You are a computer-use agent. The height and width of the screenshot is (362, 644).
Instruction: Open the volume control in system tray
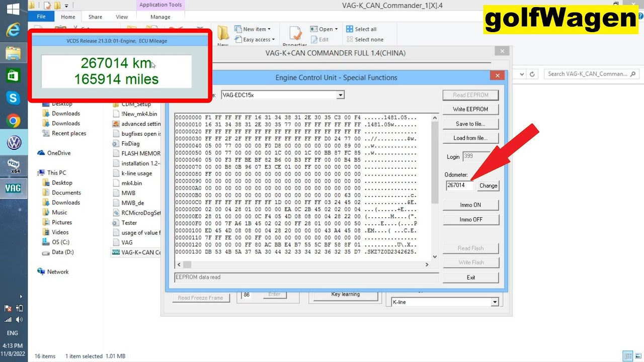(x=19, y=320)
